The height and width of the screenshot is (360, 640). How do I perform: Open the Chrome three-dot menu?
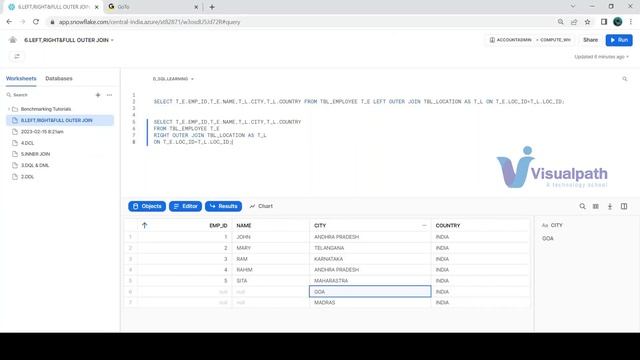click(631, 22)
